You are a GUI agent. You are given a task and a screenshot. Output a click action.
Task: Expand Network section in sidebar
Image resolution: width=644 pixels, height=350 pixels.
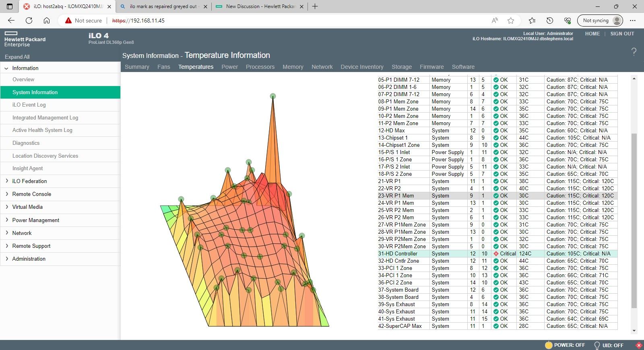6,233
